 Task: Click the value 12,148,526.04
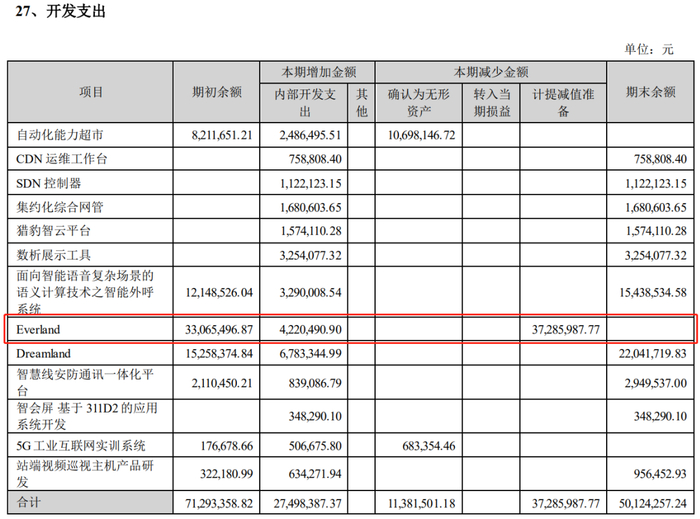(219, 293)
